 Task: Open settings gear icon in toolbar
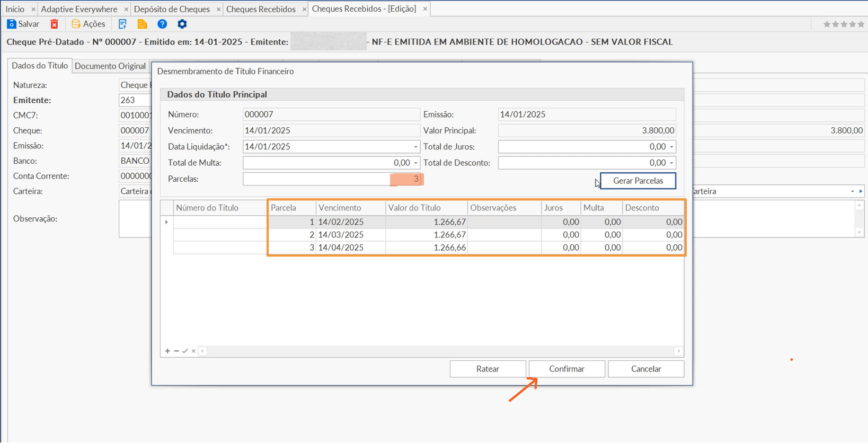point(182,24)
